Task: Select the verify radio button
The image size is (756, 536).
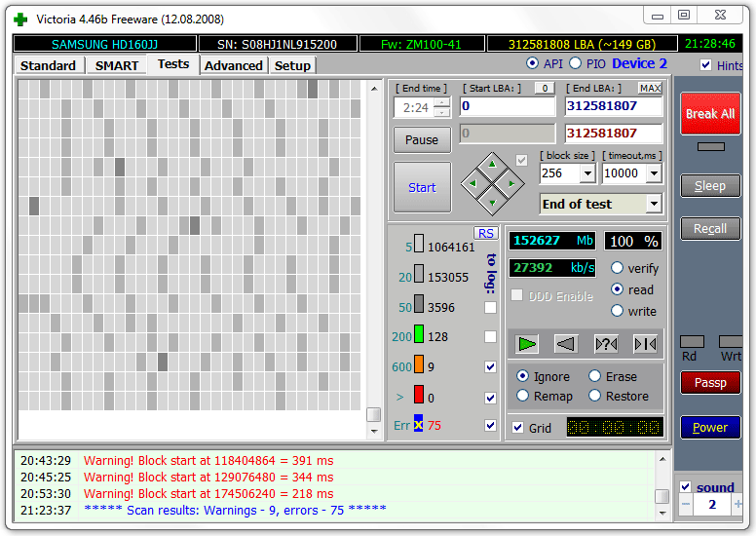Action: pyautogui.click(x=617, y=268)
